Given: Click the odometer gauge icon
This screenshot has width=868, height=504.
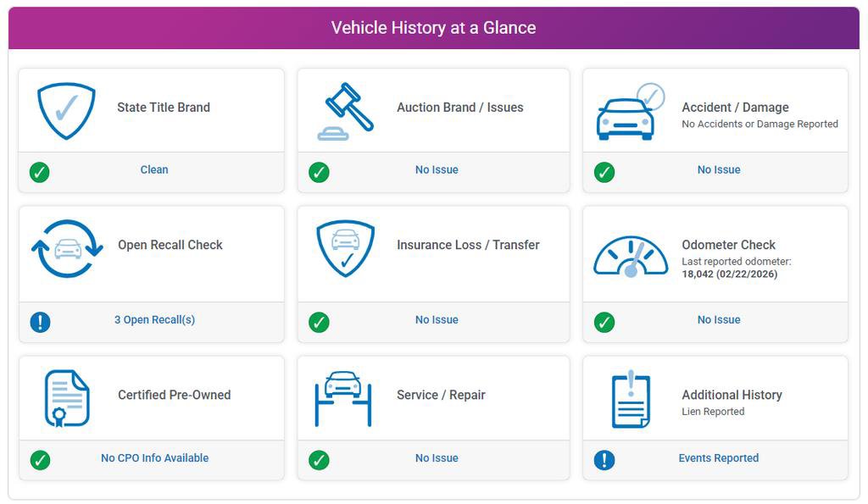Looking at the screenshot, I should [x=631, y=256].
